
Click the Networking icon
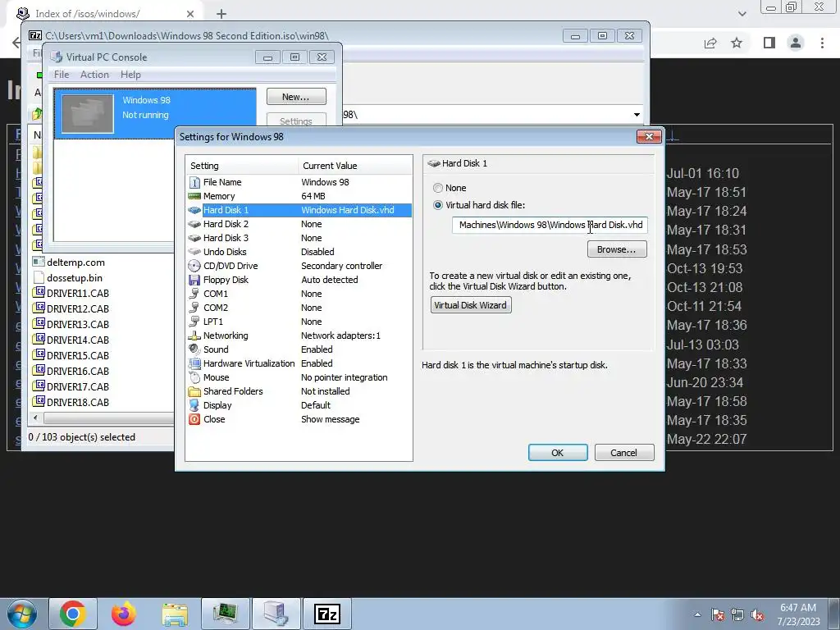click(x=194, y=336)
